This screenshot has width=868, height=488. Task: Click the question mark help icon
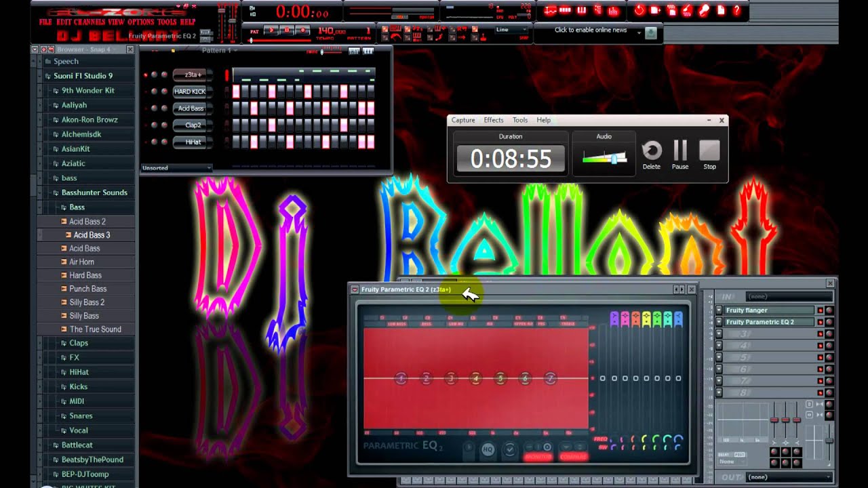[x=737, y=10]
